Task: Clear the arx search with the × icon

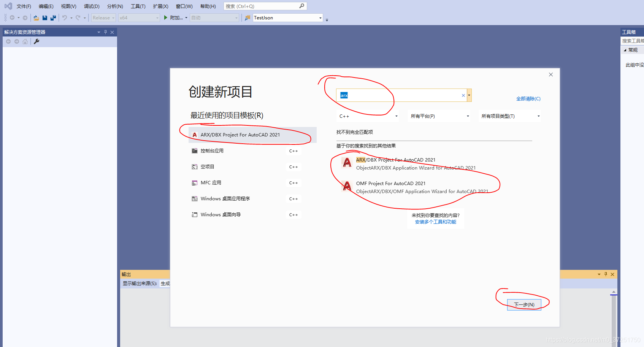Action: pyautogui.click(x=463, y=95)
